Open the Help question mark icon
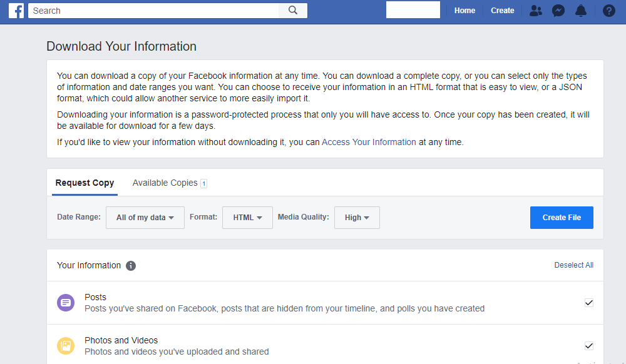 (x=609, y=11)
